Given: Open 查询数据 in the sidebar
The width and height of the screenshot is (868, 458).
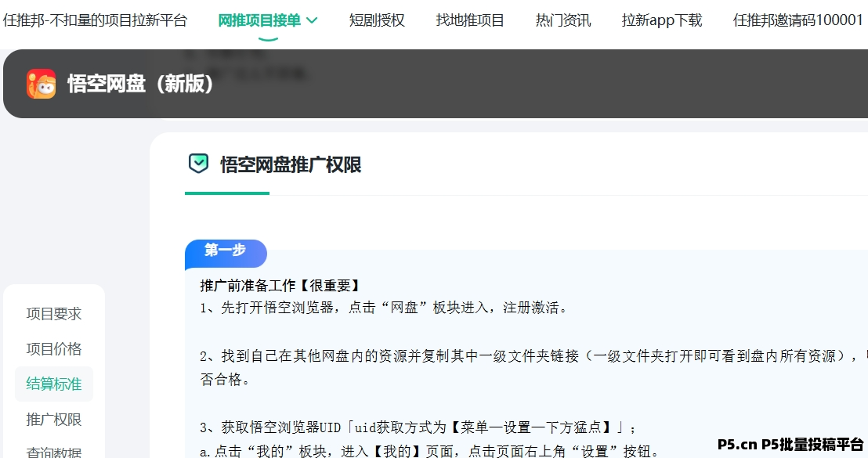Looking at the screenshot, I should [x=54, y=452].
